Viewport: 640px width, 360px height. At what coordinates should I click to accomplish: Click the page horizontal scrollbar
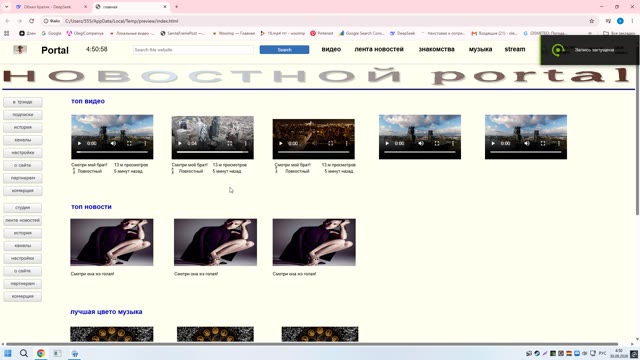(312, 344)
